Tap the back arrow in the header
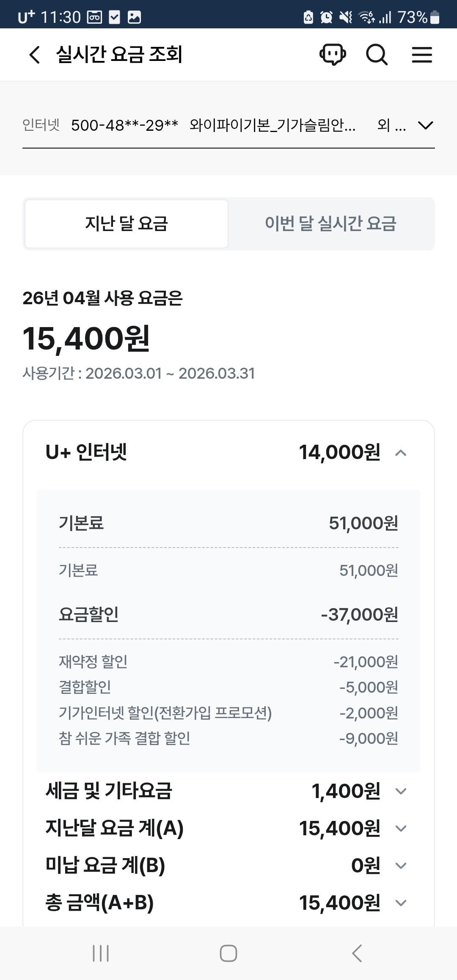Viewport: 457px width, 980px height. [x=35, y=55]
